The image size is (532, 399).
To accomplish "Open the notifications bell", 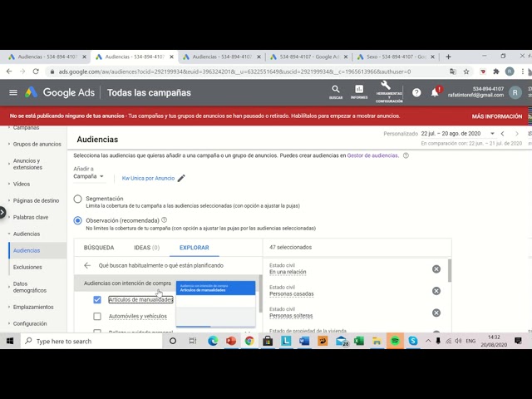I will (x=435, y=92).
